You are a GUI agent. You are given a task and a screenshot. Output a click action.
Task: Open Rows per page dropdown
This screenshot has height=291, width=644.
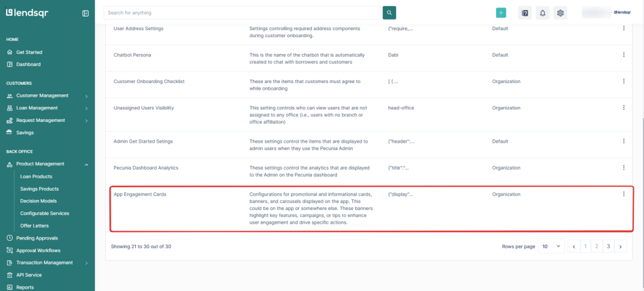click(552, 247)
